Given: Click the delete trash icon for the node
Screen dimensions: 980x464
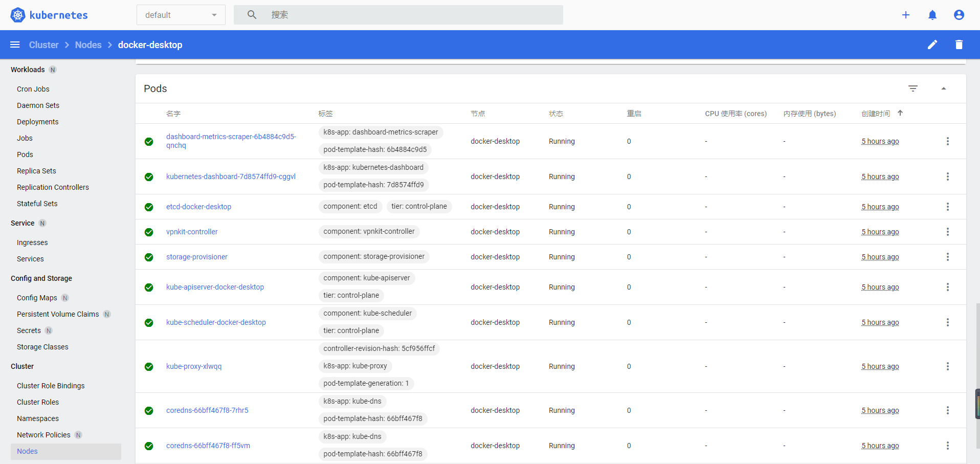Looking at the screenshot, I should coord(959,45).
